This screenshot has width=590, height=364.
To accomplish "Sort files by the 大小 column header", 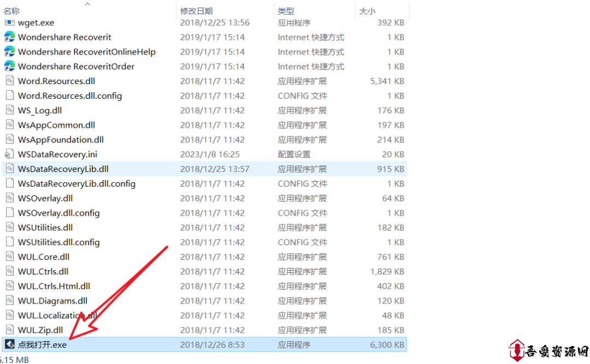I will tap(367, 11).
